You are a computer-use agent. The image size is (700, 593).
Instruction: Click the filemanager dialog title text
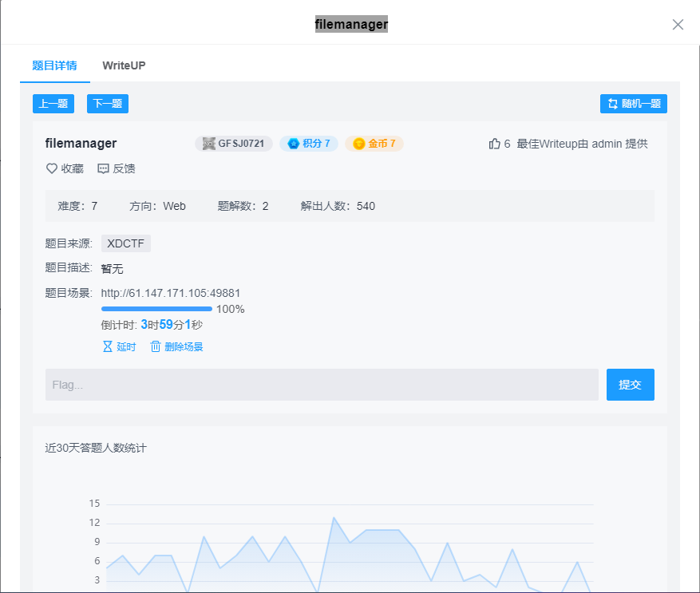pos(351,24)
